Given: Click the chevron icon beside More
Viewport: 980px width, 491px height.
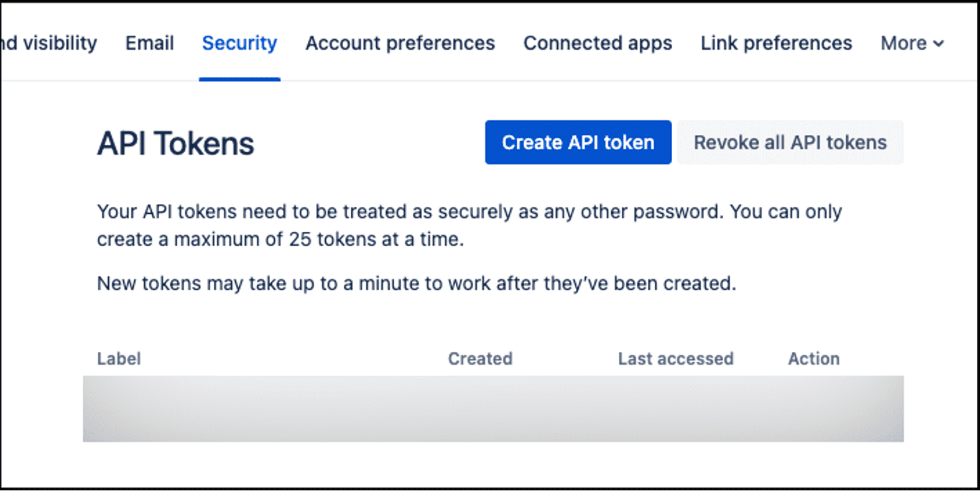Looking at the screenshot, I should (x=939, y=44).
